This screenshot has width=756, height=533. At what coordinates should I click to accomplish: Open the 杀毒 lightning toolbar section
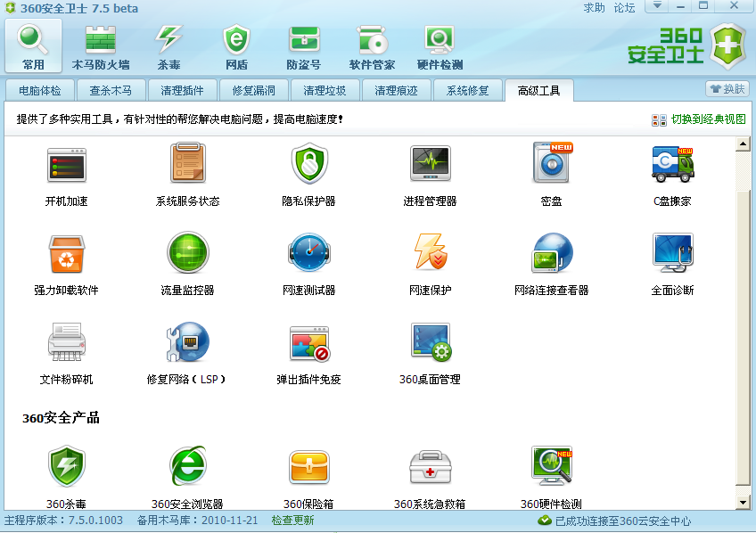point(168,46)
